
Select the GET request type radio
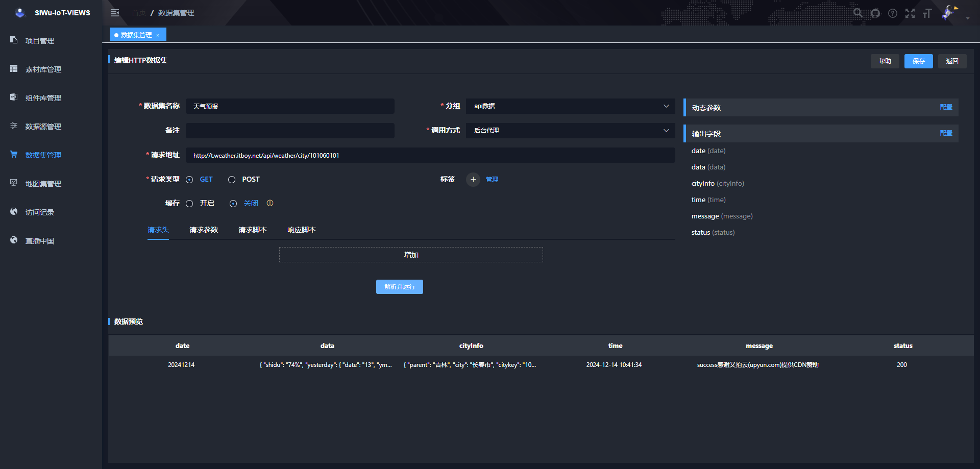[x=189, y=180]
